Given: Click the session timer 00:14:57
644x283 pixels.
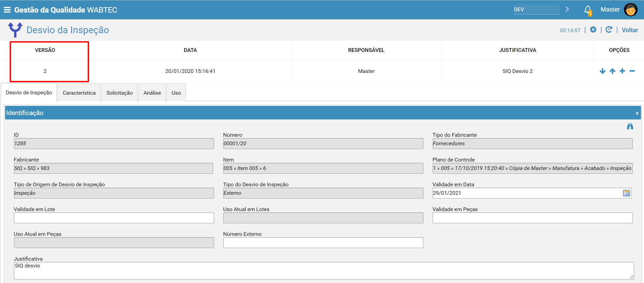Looking at the screenshot, I should pos(570,31).
